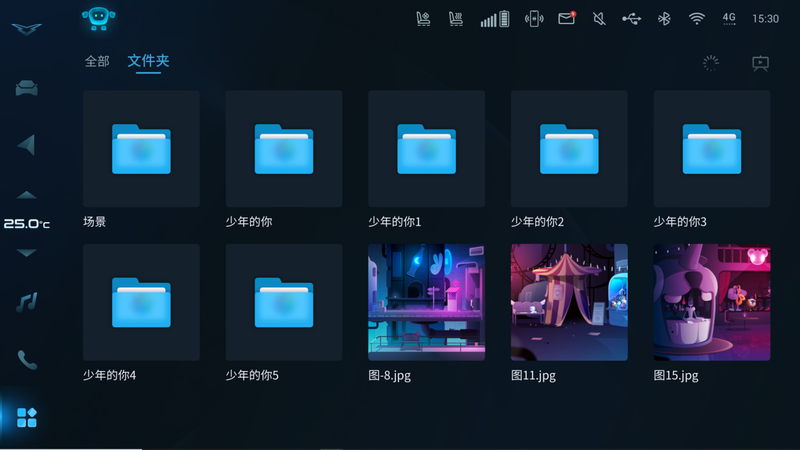The image size is (800, 450).
Task: Tap the first seat status icon
Action: point(423,19)
